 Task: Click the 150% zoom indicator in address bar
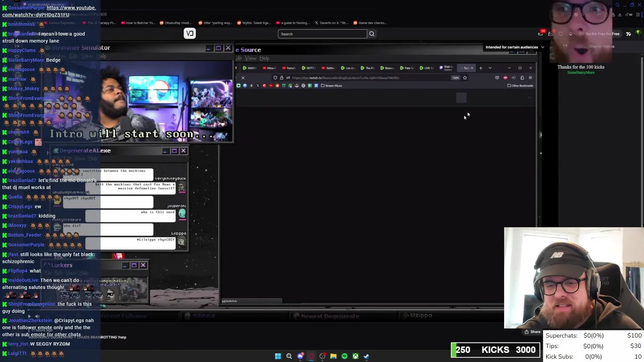pos(455,78)
